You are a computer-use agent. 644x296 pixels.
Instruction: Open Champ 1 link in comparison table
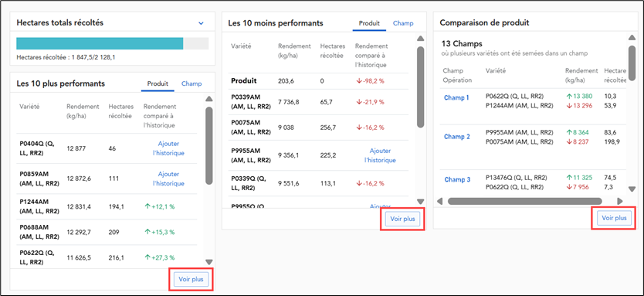(456, 98)
